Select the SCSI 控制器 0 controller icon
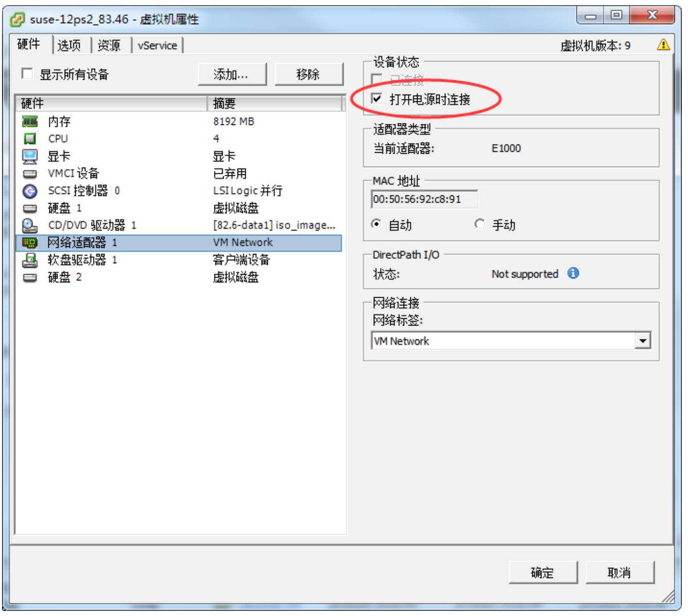688x616 pixels. tap(31, 191)
